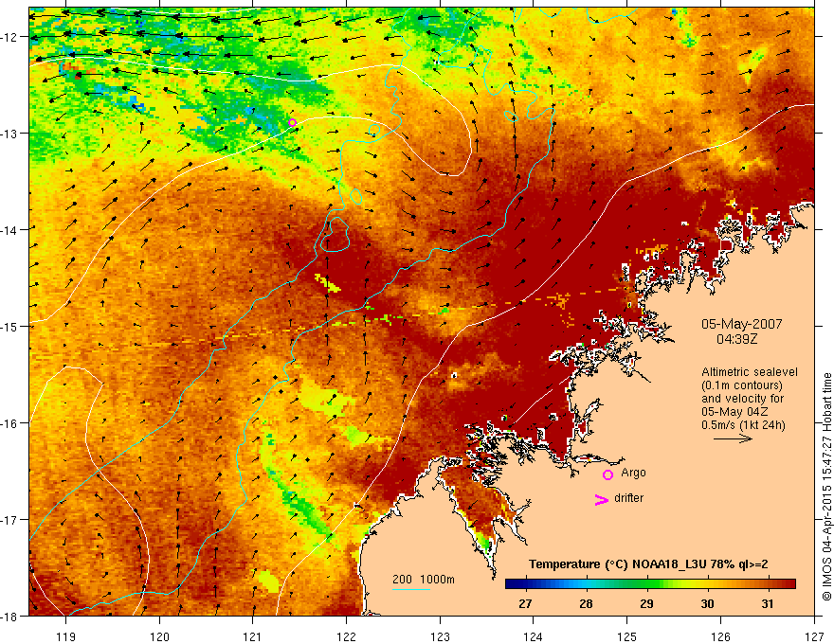The width and height of the screenshot is (834, 644).
Task: Click the 'Altimetric sealevel' legend text
Action: point(750,372)
